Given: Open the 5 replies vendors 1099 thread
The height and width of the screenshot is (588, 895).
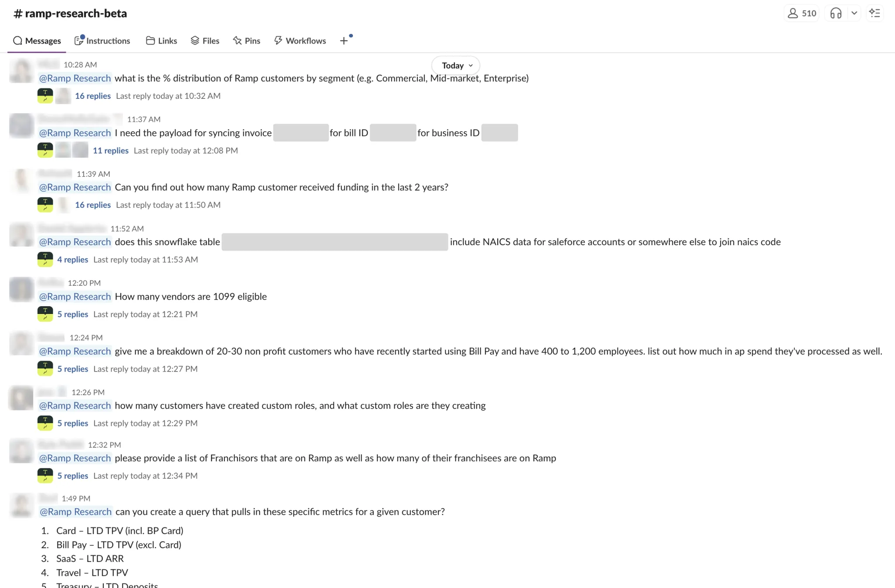Looking at the screenshot, I should [72, 314].
